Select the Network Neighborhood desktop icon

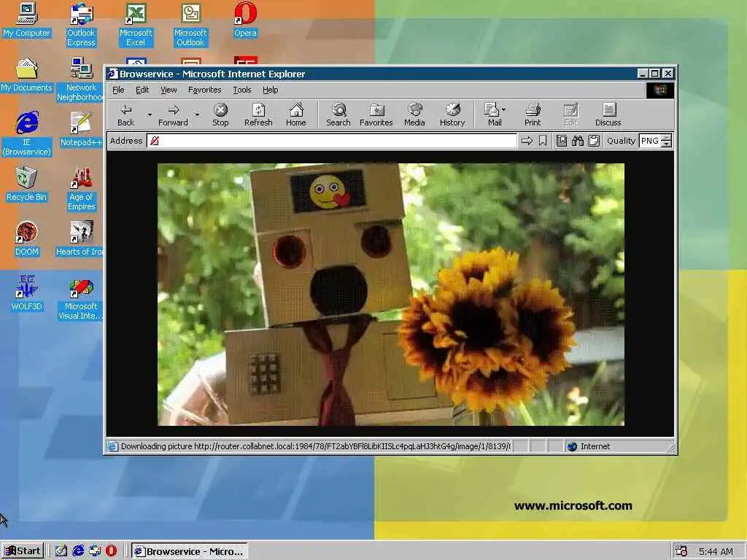point(80,79)
